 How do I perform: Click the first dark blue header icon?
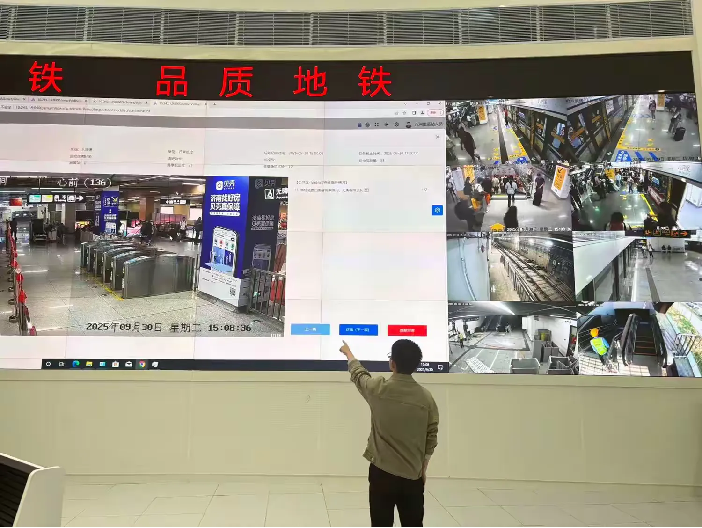[360, 124]
